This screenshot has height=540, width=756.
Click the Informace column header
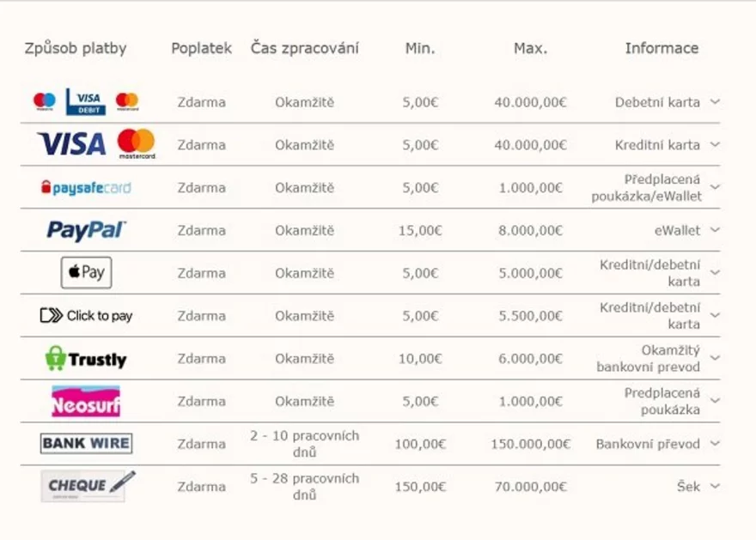point(661,48)
